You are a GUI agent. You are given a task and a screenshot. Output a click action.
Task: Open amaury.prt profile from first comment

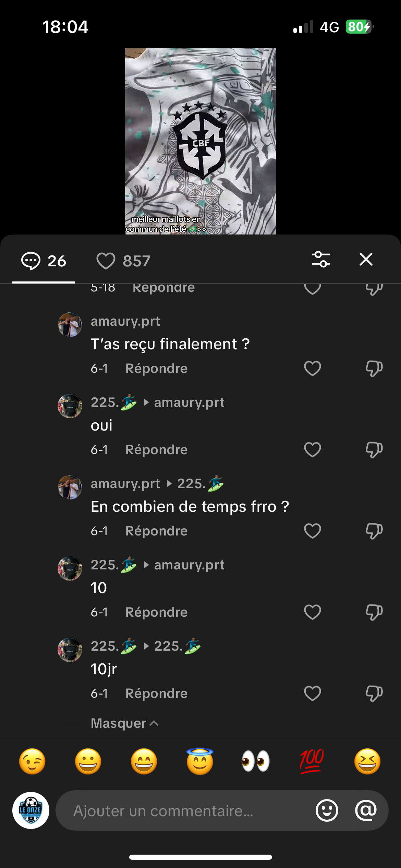[x=125, y=321]
